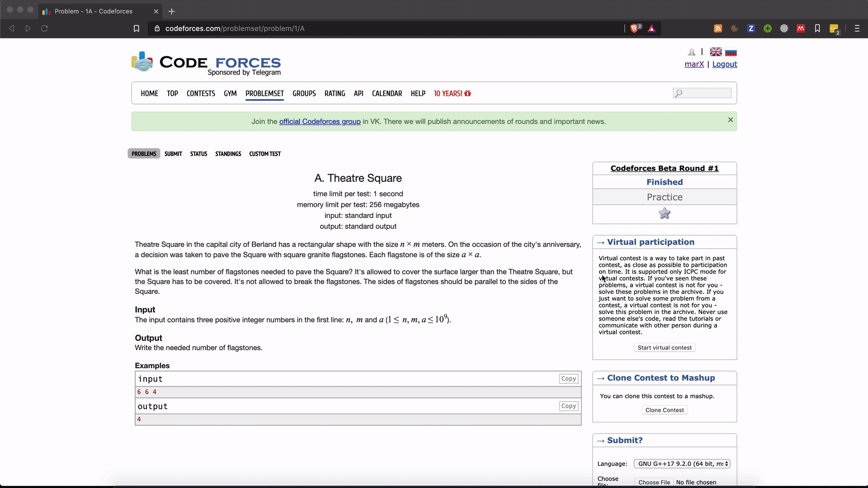Open the TOP menu item
Screen dimensions: 868x488
click(173, 94)
